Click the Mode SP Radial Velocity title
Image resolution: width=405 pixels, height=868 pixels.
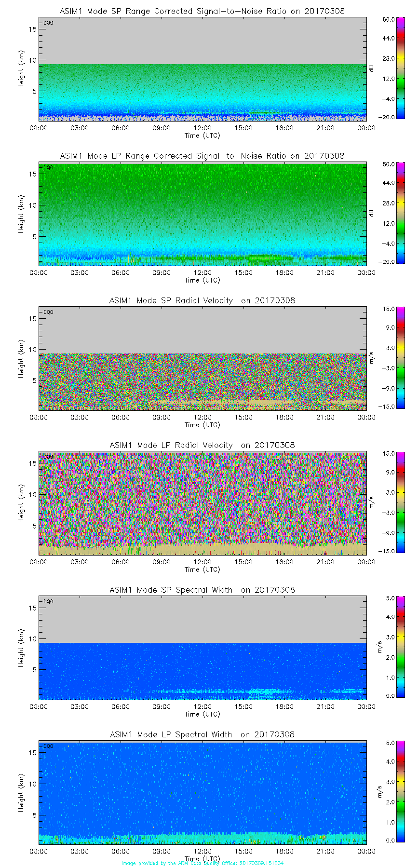(202, 300)
